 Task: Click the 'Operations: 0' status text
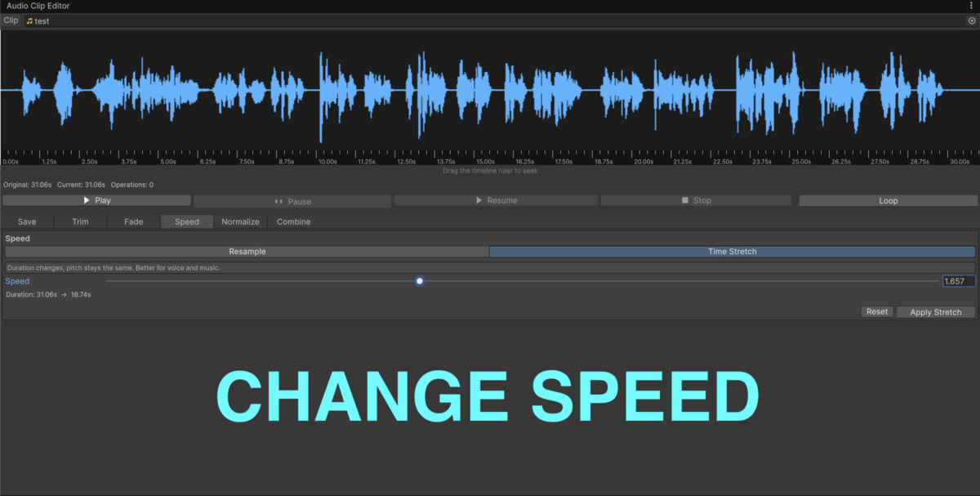132,185
